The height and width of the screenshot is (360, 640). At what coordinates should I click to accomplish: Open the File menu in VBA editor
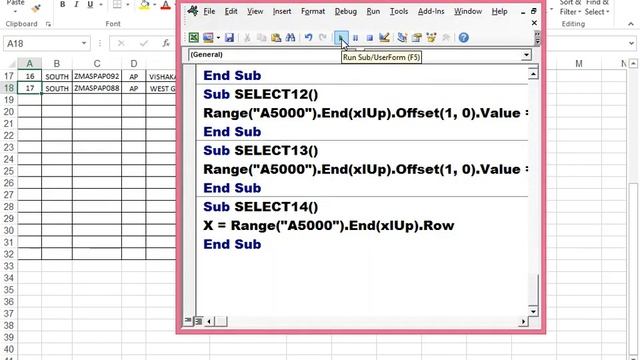coord(209,11)
